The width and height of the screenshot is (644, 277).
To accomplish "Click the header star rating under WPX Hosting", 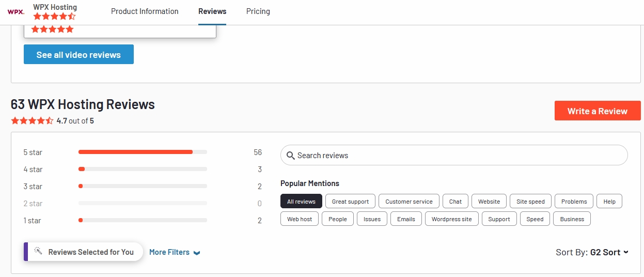I will (54, 17).
